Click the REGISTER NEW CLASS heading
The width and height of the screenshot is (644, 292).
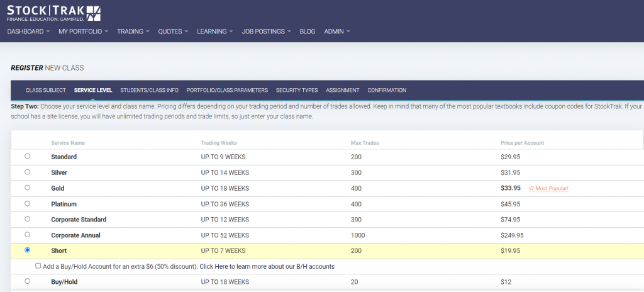[47, 68]
